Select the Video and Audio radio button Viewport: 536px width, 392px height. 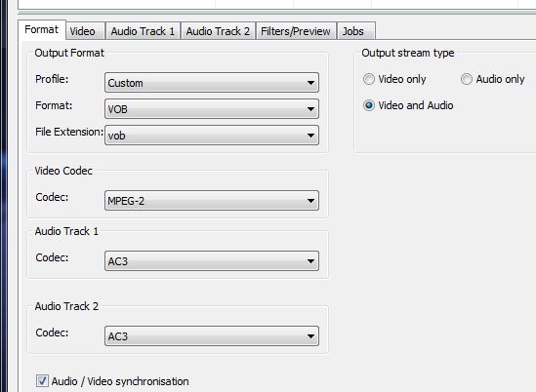[x=369, y=105]
